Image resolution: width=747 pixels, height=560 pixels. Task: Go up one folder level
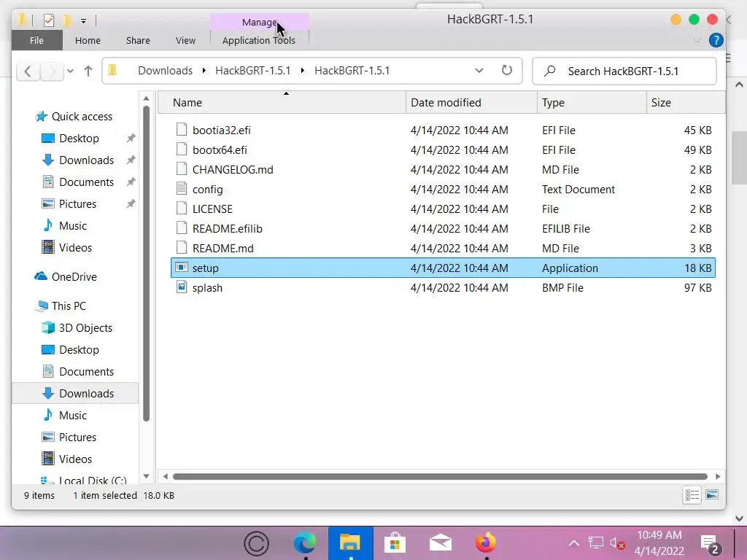(x=88, y=71)
